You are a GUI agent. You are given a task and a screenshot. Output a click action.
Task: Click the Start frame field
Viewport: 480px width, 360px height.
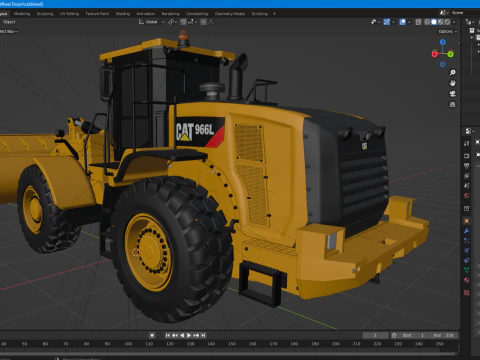tap(413, 335)
